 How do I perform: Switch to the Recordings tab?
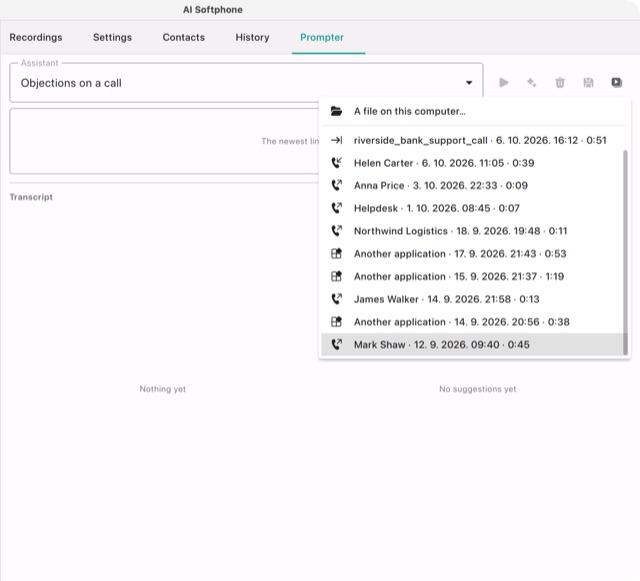click(x=36, y=37)
